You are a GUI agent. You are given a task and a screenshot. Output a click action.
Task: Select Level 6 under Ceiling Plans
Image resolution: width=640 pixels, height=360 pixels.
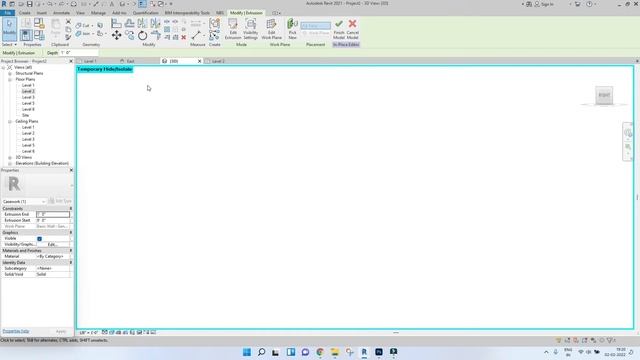[28, 151]
